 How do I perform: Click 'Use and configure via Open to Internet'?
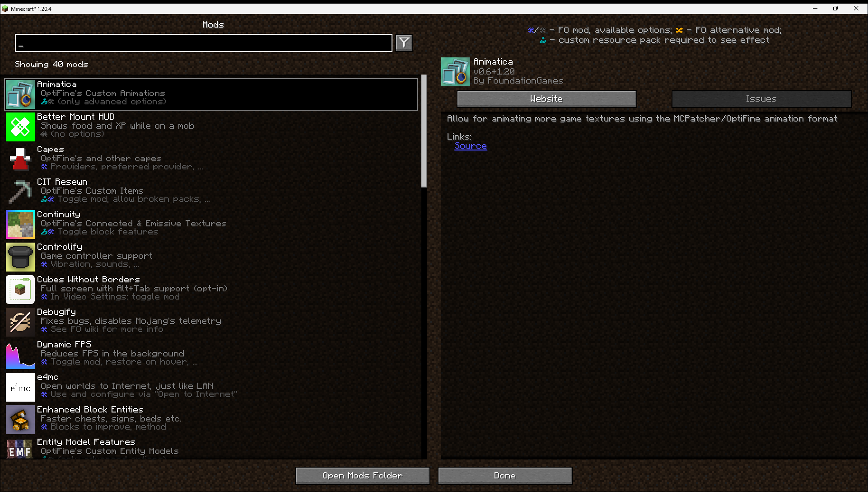click(x=144, y=394)
